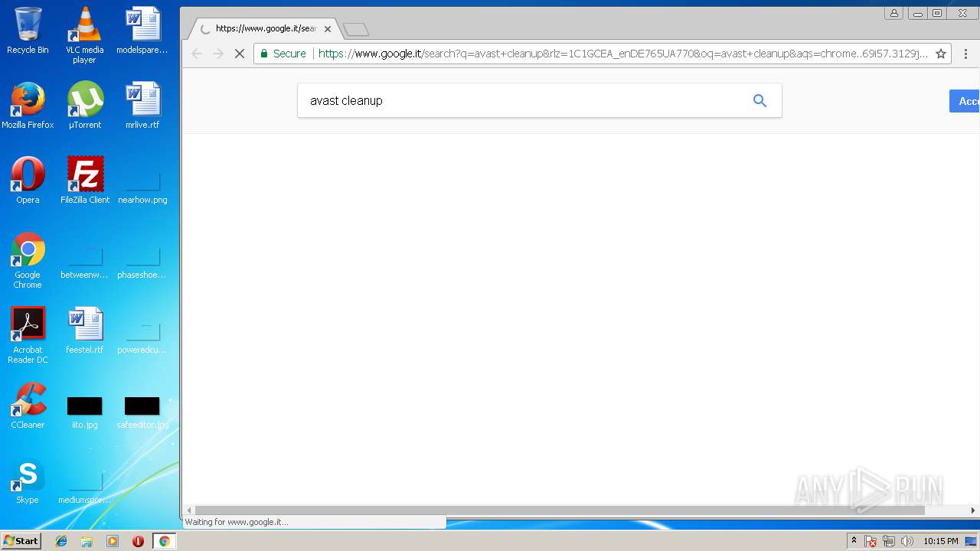Screen dimensions: 980x551
Task: Open Opera from the taskbar
Action: point(138,541)
